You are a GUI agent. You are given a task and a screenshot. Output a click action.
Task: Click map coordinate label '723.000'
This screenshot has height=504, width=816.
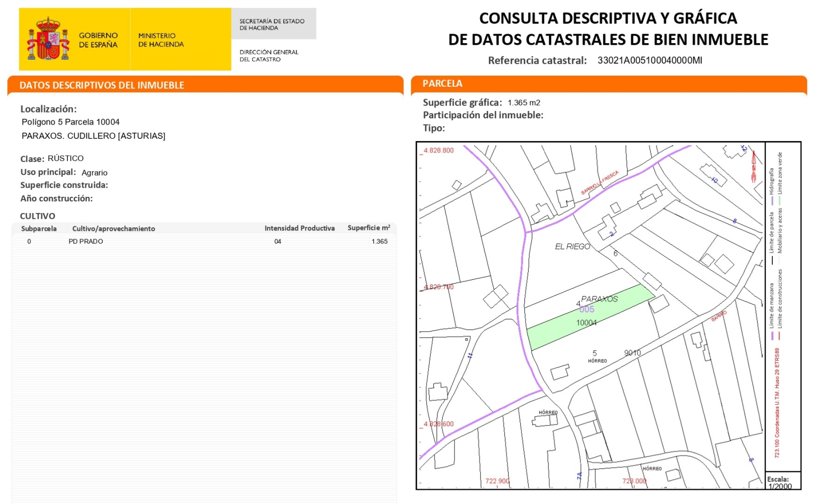[x=634, y=481]
